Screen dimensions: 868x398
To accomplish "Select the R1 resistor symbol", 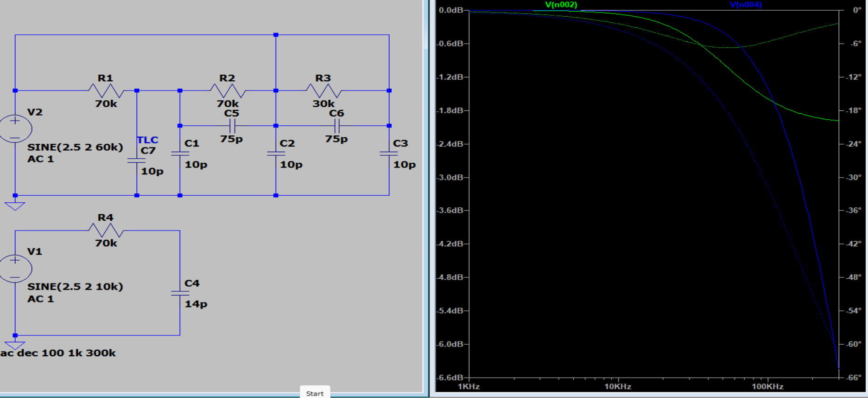I will pyautogui.click(x=106, y=90).
